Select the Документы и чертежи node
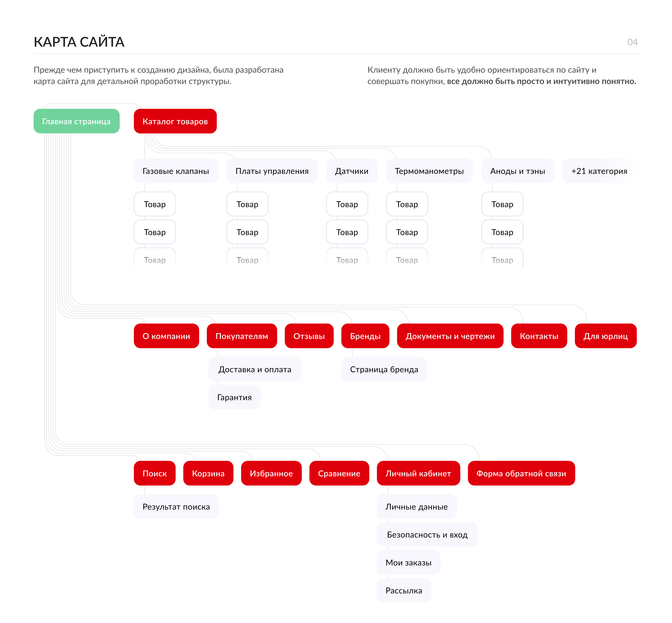The height and width of the screenshot is (623, 672). point(450,336)
